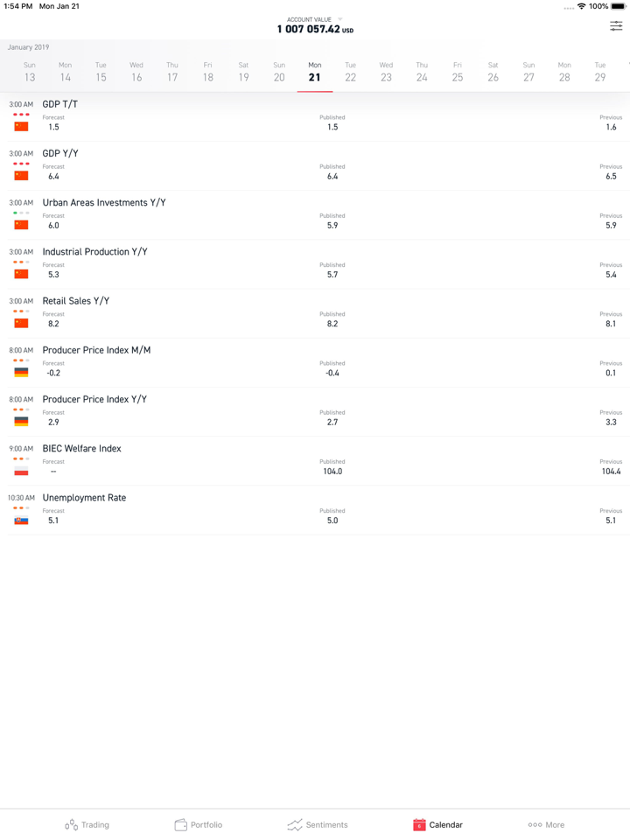
Task: Open the Industrial Production Y/Y event row
Action: [x=94, y=251]
